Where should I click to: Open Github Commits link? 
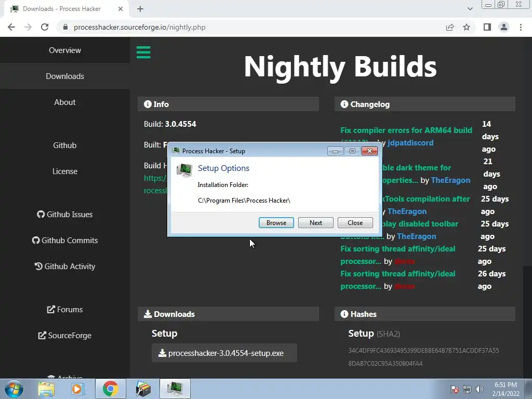[65, 240]
